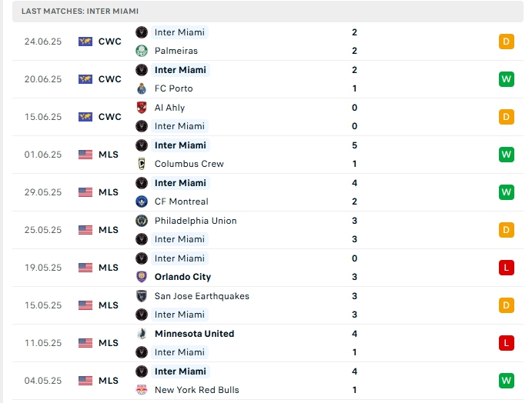Click the Al Ahly club crest
Viewport: 532px width, 403px height.
(x=141, y=108)
